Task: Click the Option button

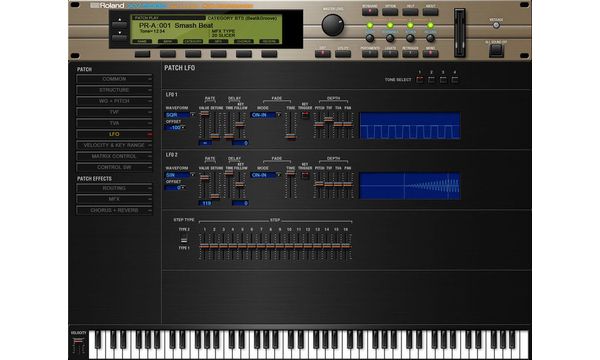Action: coord(390,12)
